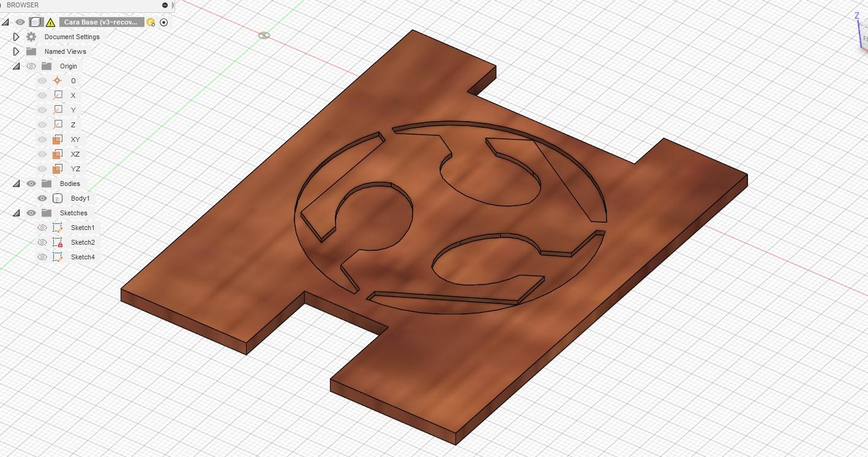The height and width of the screenshot is (457, 868).
Task: Toggle the eye for the X axis
Action: [x=42, y=95]
